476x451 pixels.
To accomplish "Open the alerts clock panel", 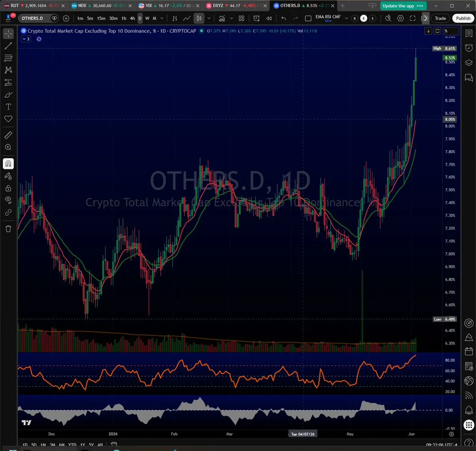I will (469, 48).
